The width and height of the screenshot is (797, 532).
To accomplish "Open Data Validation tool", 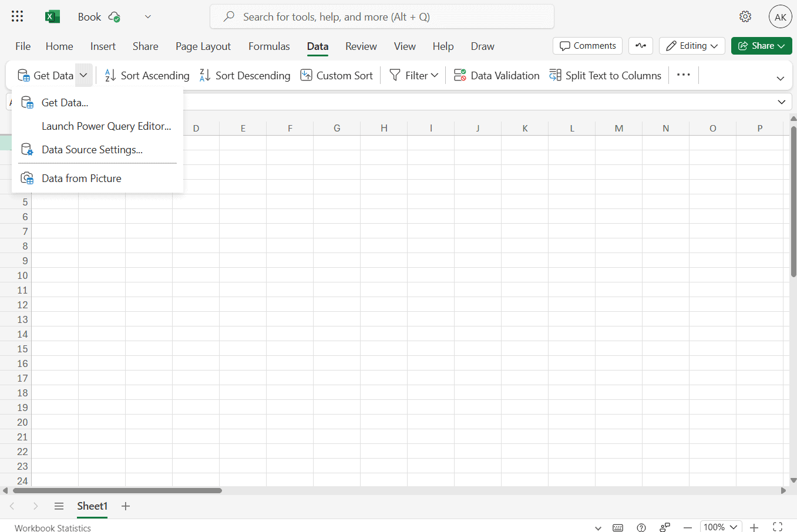I will [x=496, y=75].
